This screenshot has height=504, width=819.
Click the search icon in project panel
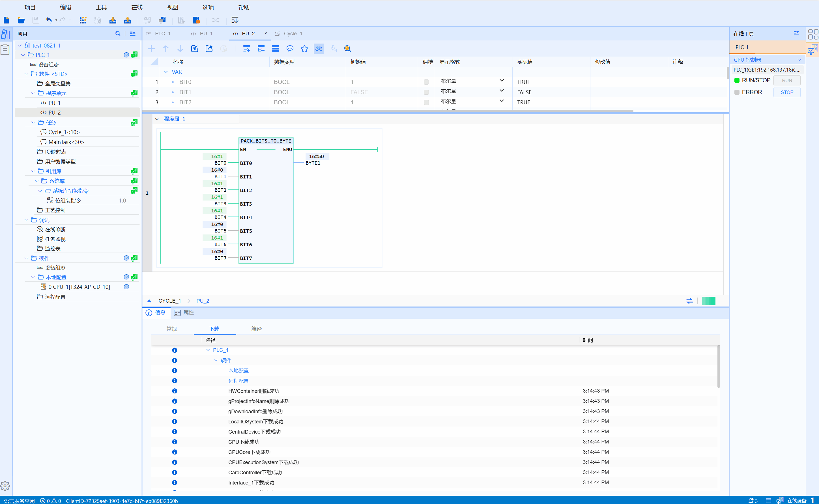click(x=118, y=34)
